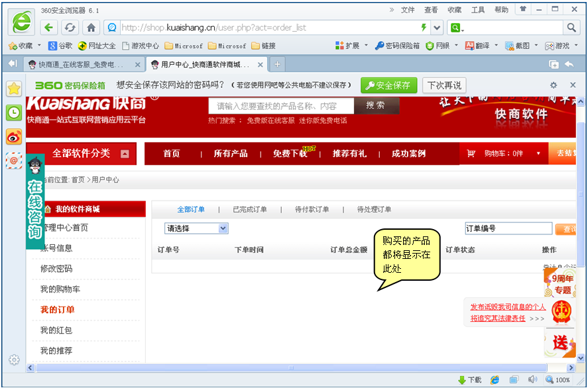588x388 pixels.
Task: Expand the address bar history dropdown
Action: pos(437,28)
